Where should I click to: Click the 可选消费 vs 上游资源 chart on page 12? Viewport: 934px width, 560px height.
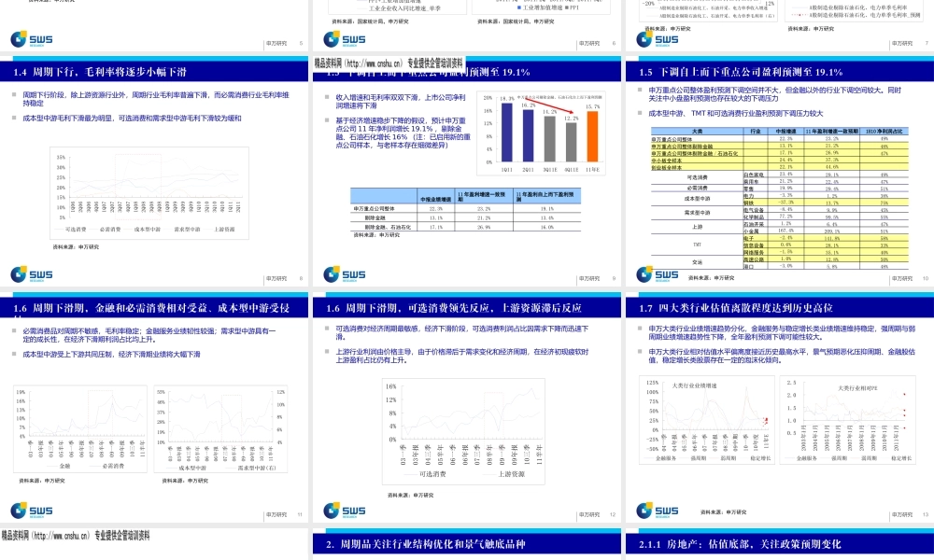464,431
